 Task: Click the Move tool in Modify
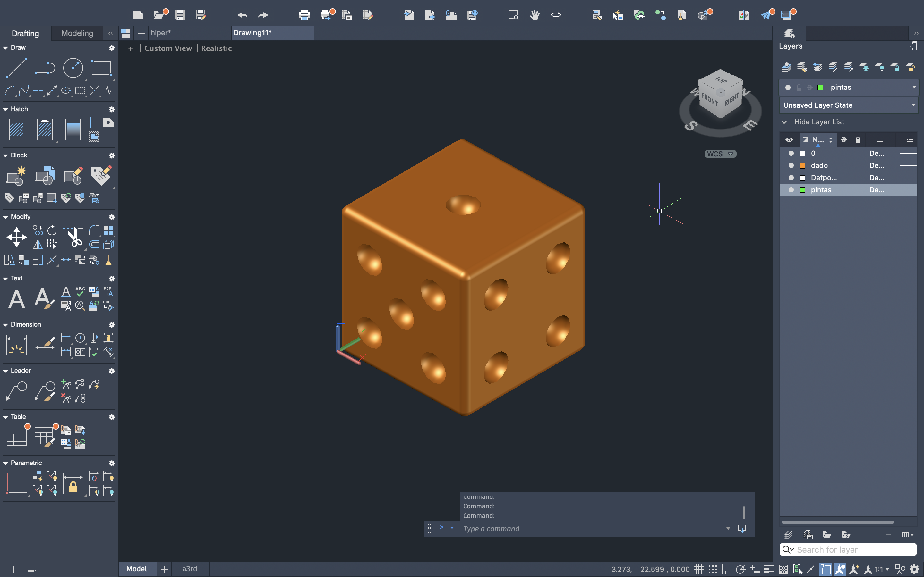pos(16,237)
